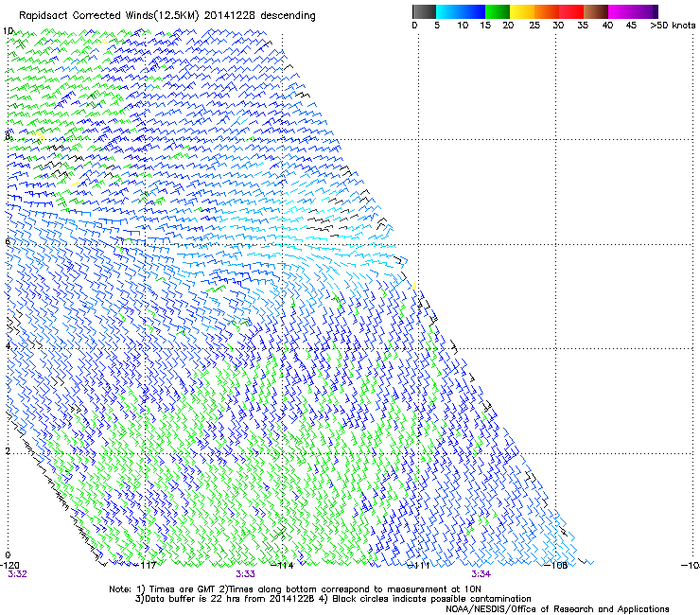Click the 30-35 knots red color swatch

point(571,11)
